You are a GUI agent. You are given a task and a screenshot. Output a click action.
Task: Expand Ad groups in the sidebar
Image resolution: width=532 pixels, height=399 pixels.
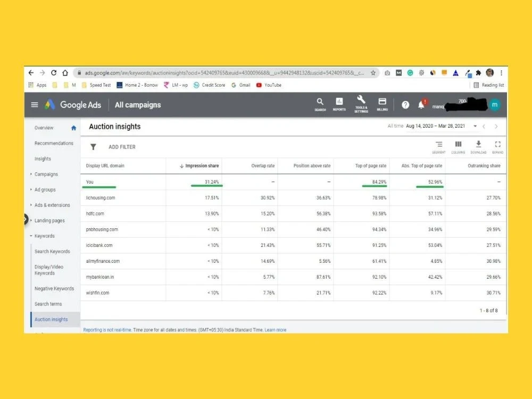[45, 190]
